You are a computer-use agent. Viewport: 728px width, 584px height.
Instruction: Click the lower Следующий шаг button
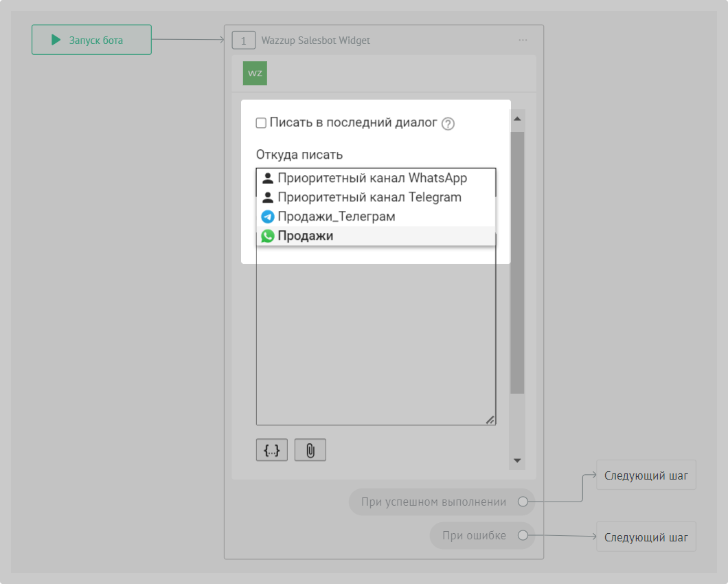pos(646,537)
